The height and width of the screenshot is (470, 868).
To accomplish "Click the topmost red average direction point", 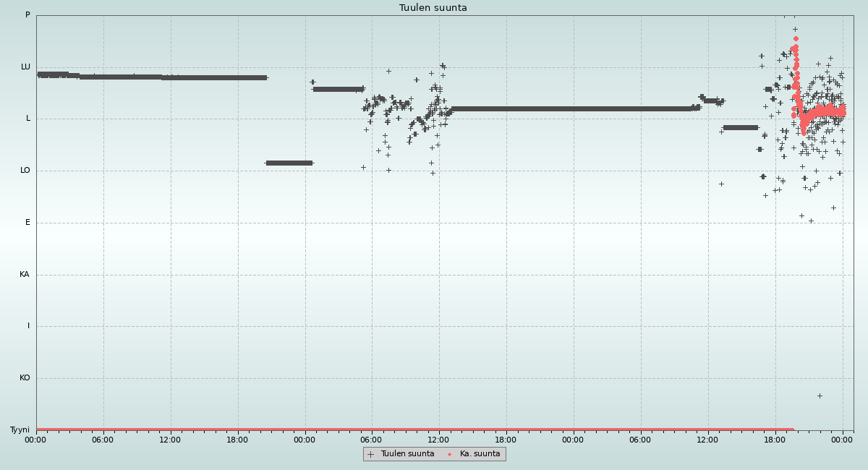I will 796,38.
